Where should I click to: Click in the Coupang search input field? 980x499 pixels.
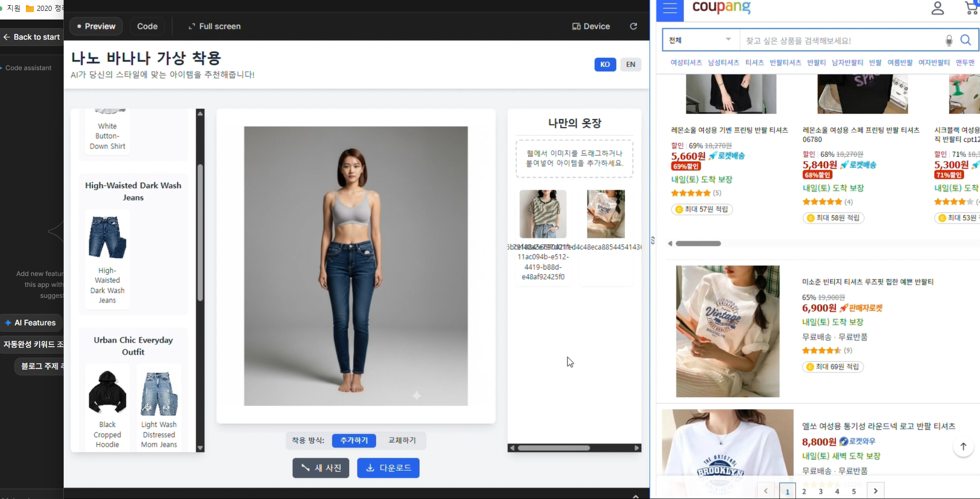[x=842, y=40]
